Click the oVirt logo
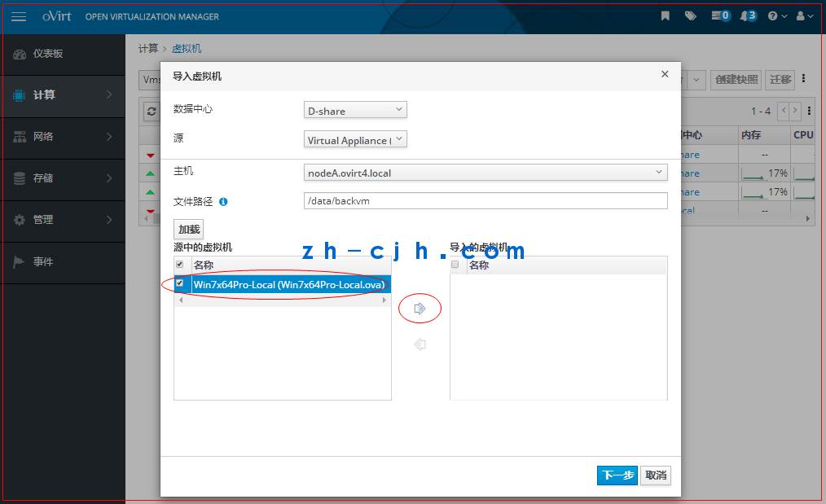The width and height of the screenshot is (826, 504). coord(56,15)
